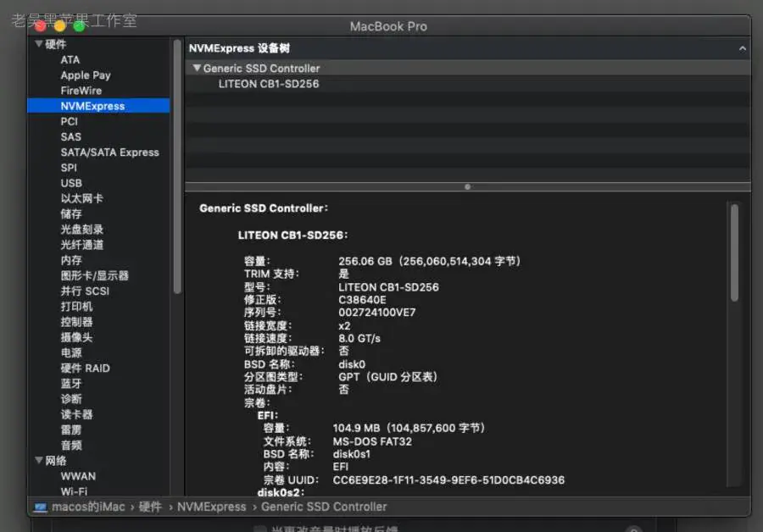This screenshot has height=532, width=763.
Task: Click the volume UUID CC6E9E28 value
Action: 448,480
